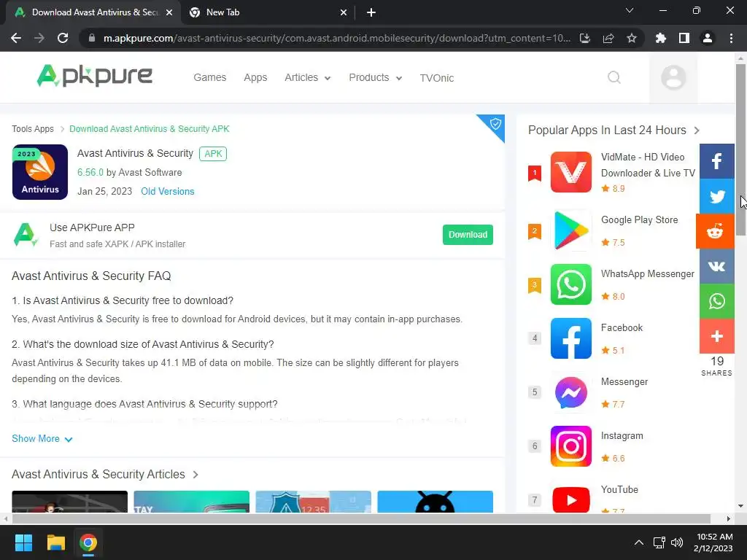Click the VidMate app icon

pyautogui.click(x=570, y=172)
